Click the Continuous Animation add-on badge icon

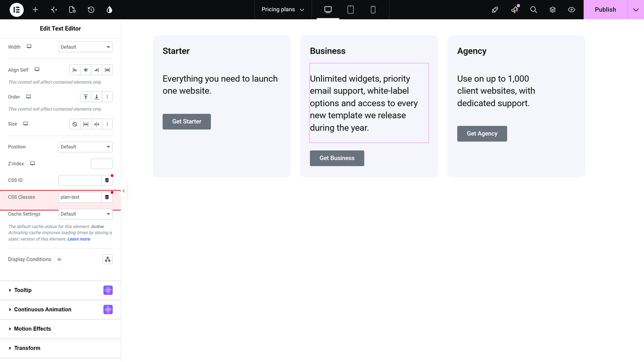(108, 309)
